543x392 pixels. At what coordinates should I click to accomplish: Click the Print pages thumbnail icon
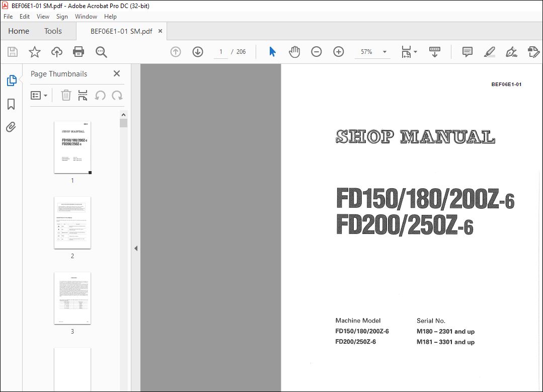pyautogui.click(x=83, y=95)
